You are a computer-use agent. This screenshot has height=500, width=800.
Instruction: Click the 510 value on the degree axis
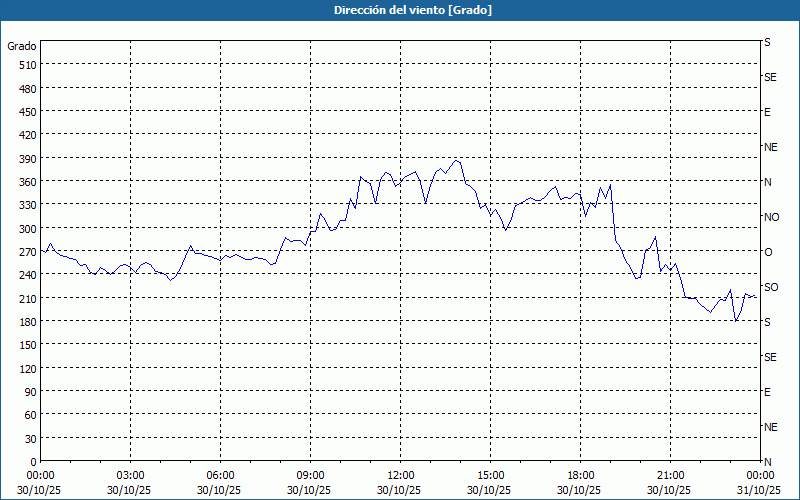tap(29, 65)
